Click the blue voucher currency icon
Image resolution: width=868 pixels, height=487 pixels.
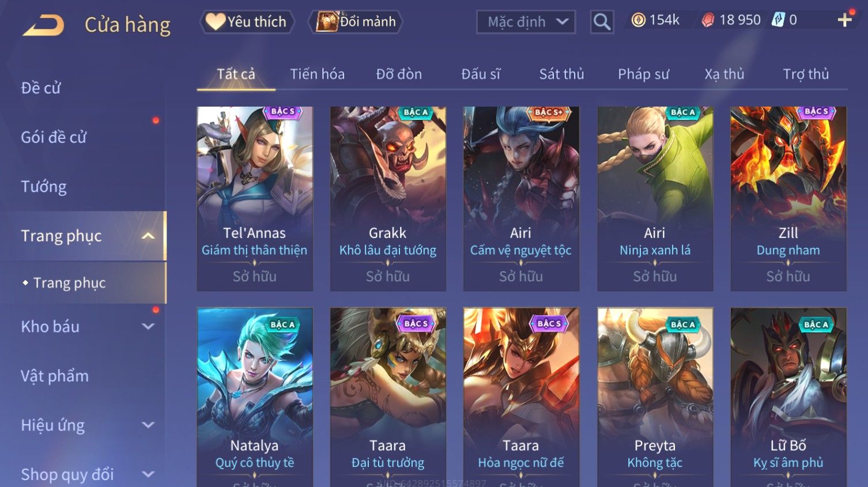(x=778, y=20)
